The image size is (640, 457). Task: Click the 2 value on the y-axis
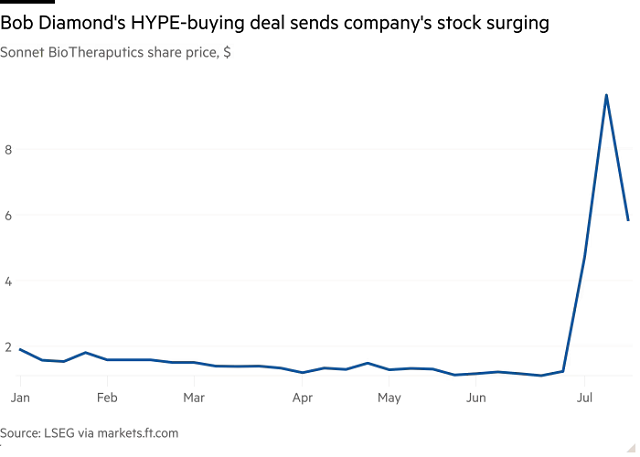pyautogui.click(x=9, y=347)
